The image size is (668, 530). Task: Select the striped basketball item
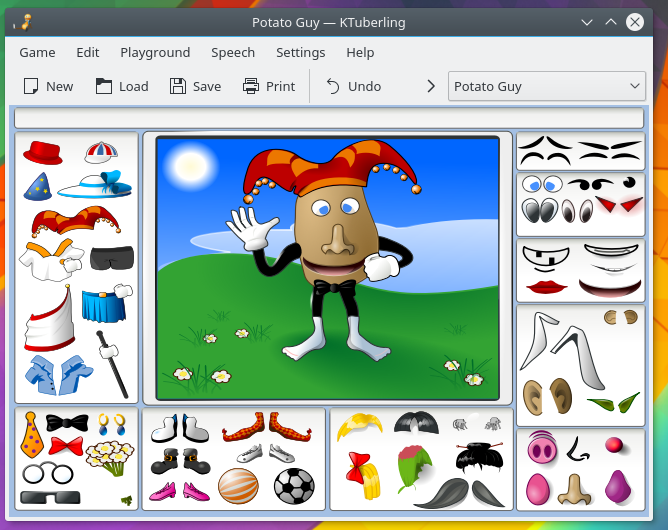click(x=238, y=485)
